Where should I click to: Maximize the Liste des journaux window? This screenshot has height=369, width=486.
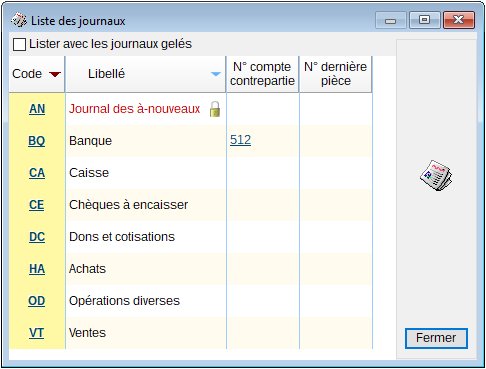pyautogui.click(x=424, y=20)
